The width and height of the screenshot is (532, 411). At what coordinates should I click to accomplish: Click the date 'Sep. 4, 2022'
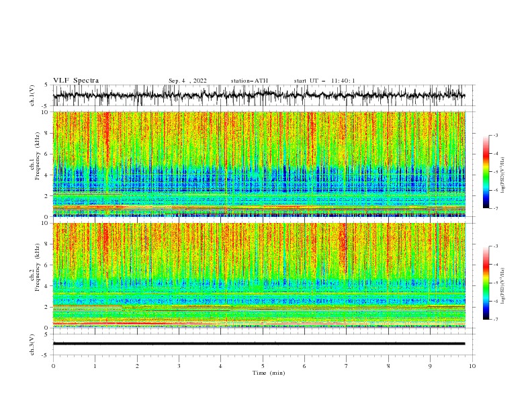click(187, 81)
